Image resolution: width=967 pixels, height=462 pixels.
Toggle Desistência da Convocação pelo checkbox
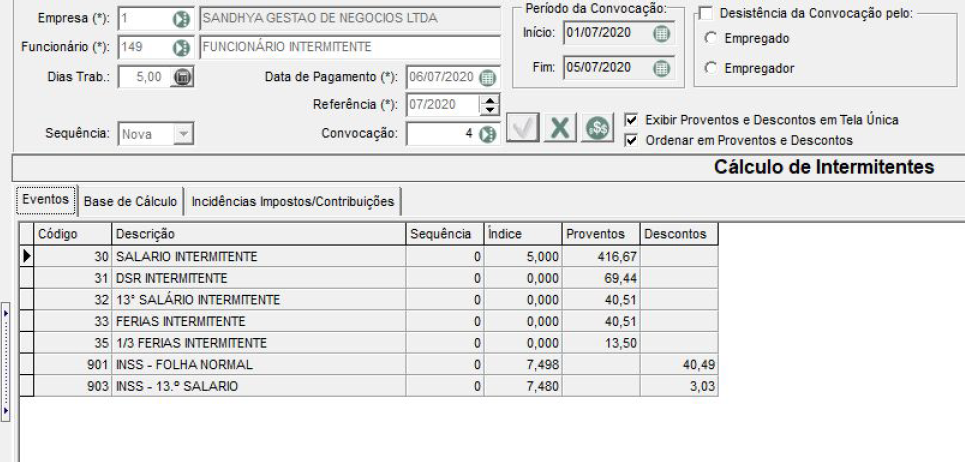[x=706, y=13]
